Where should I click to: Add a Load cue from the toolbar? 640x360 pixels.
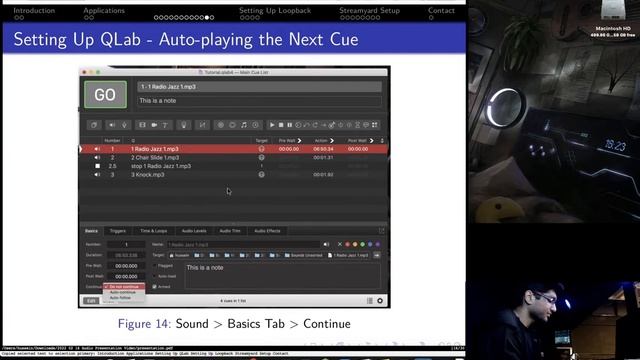click(298, 125)
